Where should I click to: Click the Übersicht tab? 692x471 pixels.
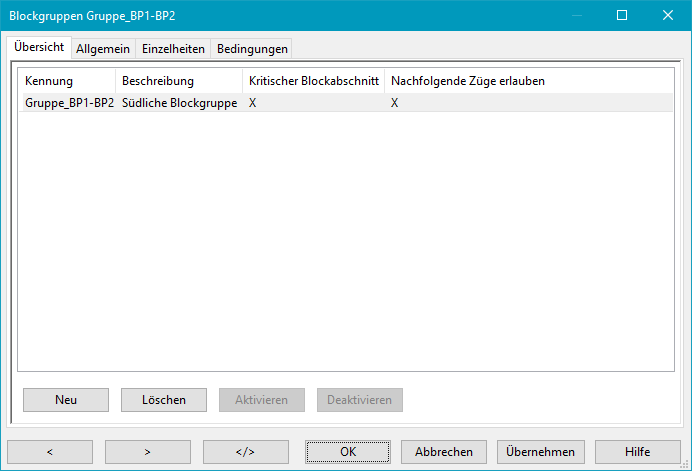40,47
